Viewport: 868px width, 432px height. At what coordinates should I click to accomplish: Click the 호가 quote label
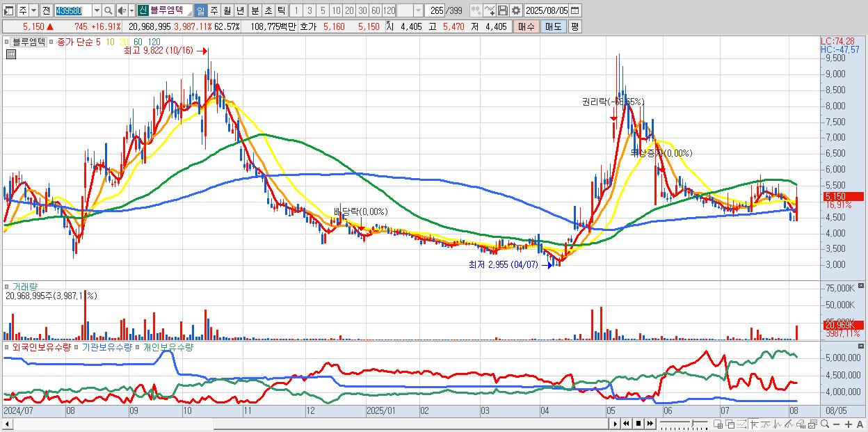click(x=307, y=26)
